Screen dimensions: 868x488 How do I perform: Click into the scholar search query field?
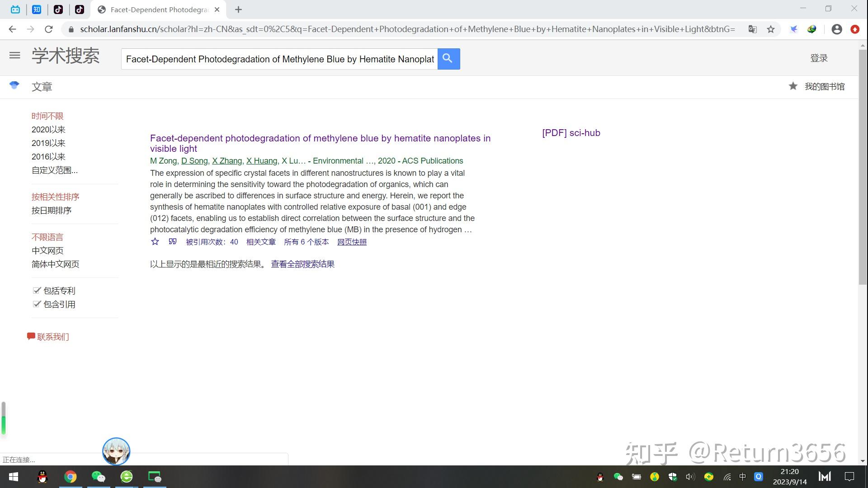(x=279, y=59)
